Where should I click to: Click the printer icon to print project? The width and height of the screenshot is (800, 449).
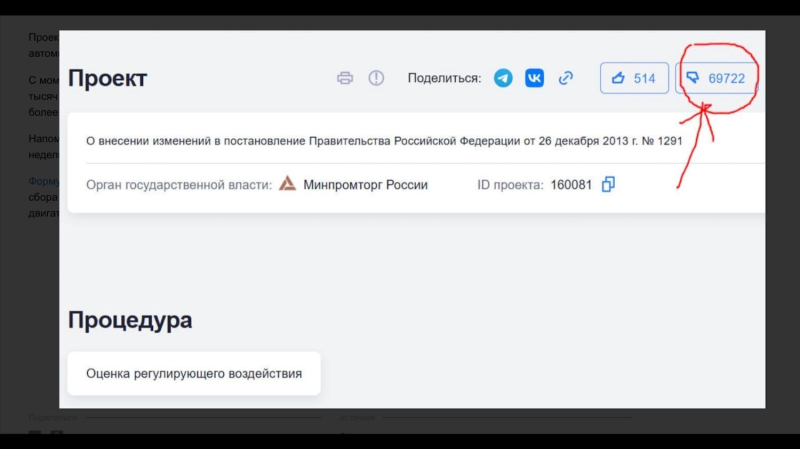[345, 78]
